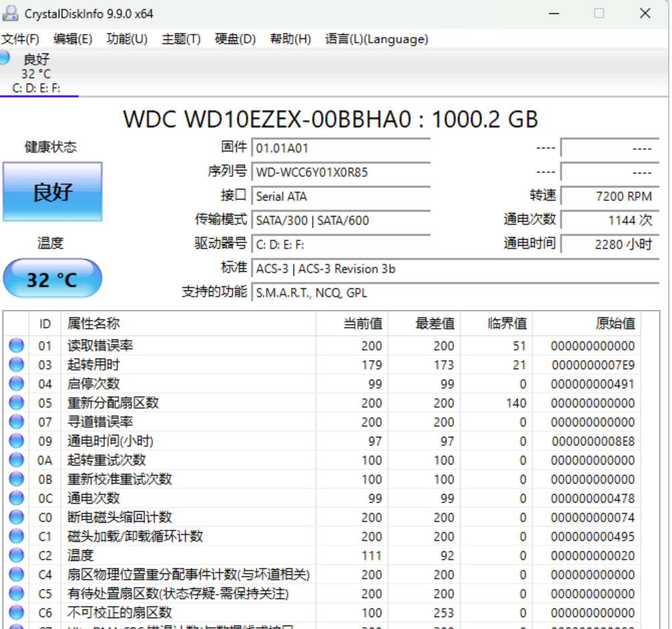Click status orb for C2 温度
Viewport: 672px width, 629px height.
click(x=16, y=555)
